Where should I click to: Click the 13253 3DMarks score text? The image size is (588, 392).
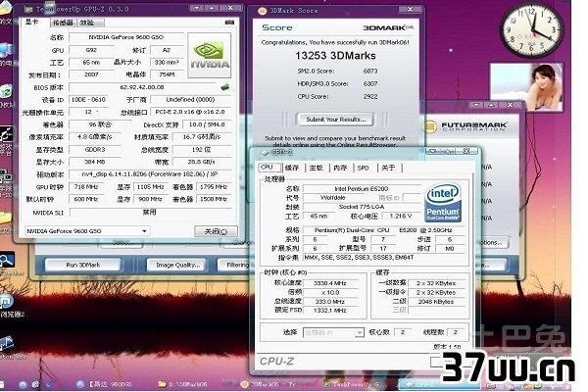[x=335, y=56]
